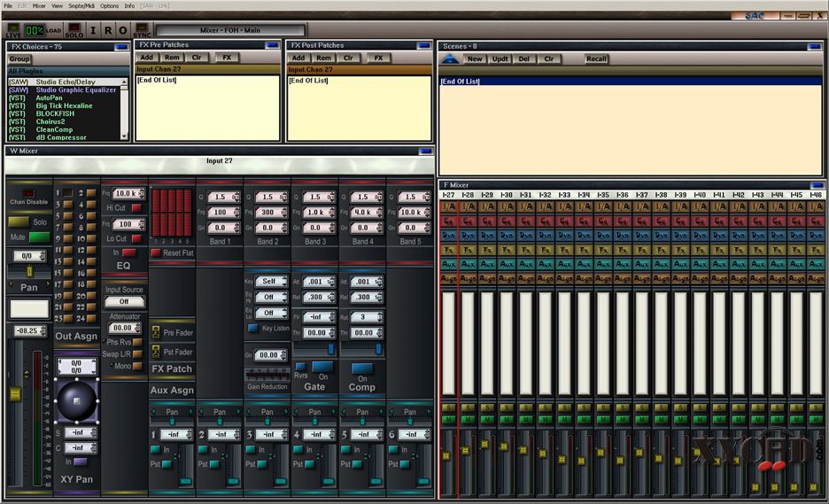Screen dimensions: 829x504
Task: Toggle the Hi Cut switch
Action: pos(136,208)
